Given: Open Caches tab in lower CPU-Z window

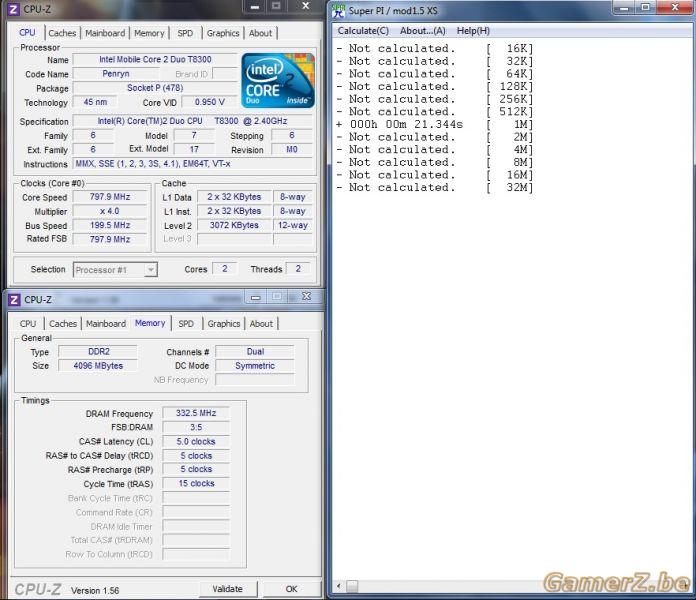Looking at the screenshot, I should click(63, 324).
